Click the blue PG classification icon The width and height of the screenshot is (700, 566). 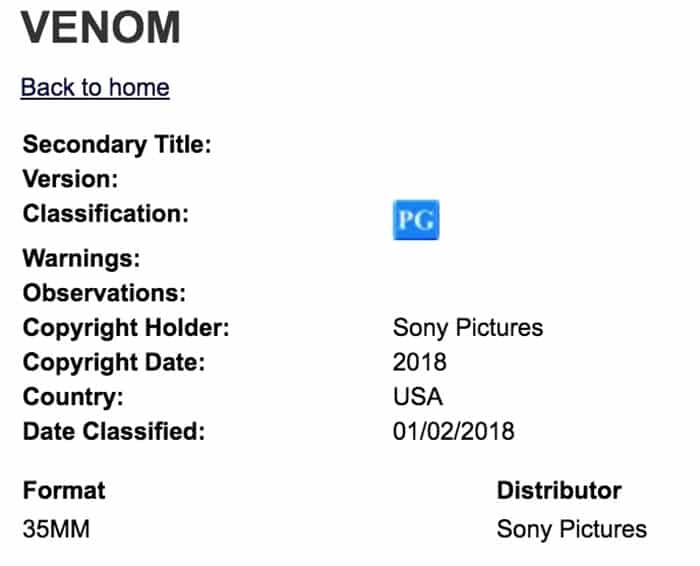(416, 220)
